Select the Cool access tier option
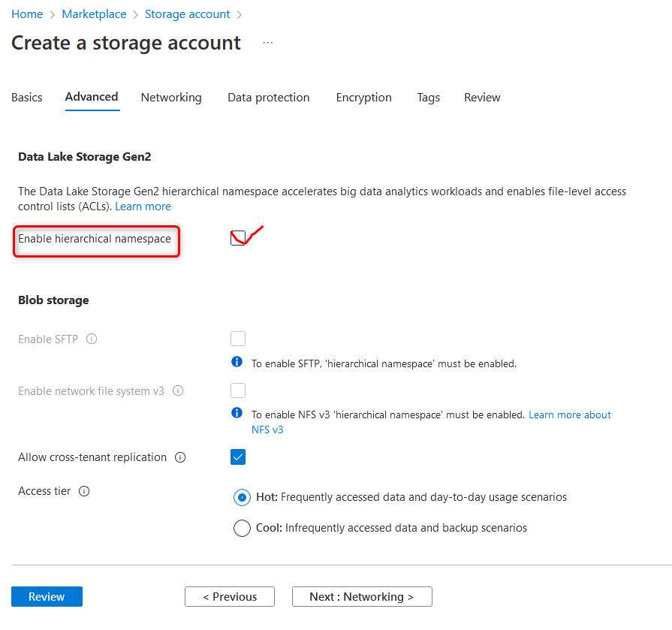672x630 pixels. tap(242, 528)
